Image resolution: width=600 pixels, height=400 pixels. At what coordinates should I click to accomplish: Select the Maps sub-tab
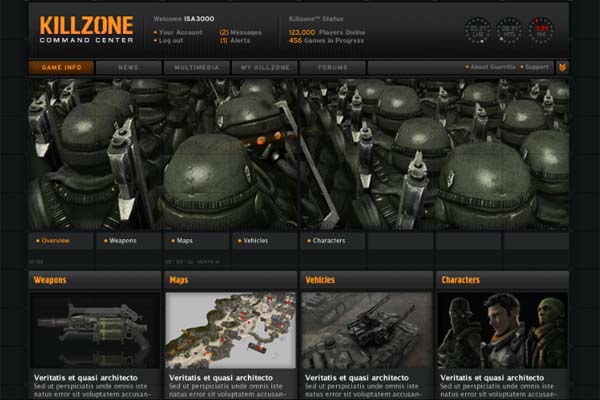pos(197,241)
